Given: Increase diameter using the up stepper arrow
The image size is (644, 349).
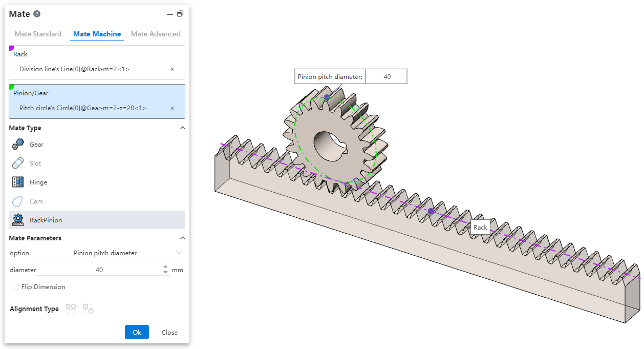Looking at the screenshot, I should (165, 267).
